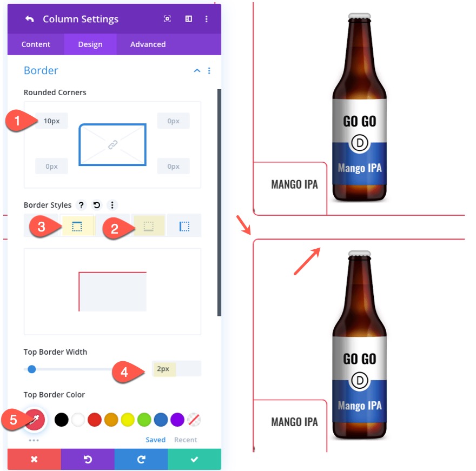Choose the yellow color swatch
The width and height of the screenshot is (476, 471).
[x=128, y=420]
